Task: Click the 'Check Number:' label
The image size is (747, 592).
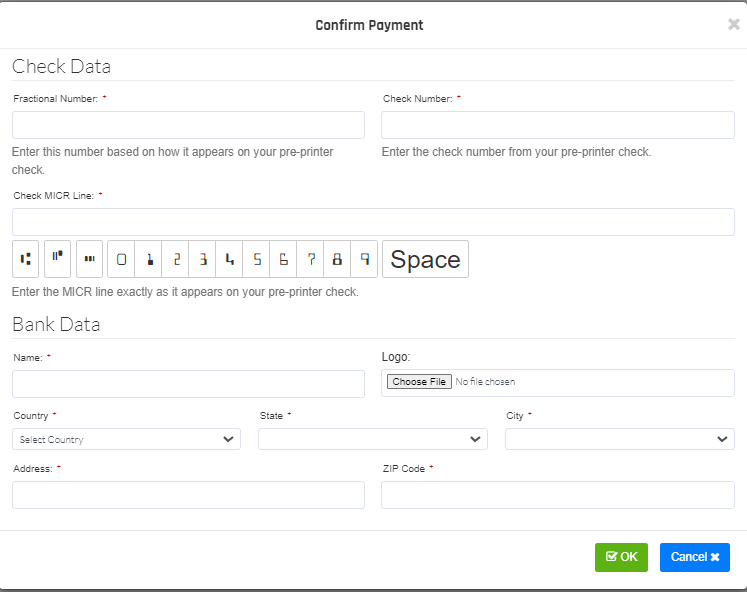Action: [418, 99]
